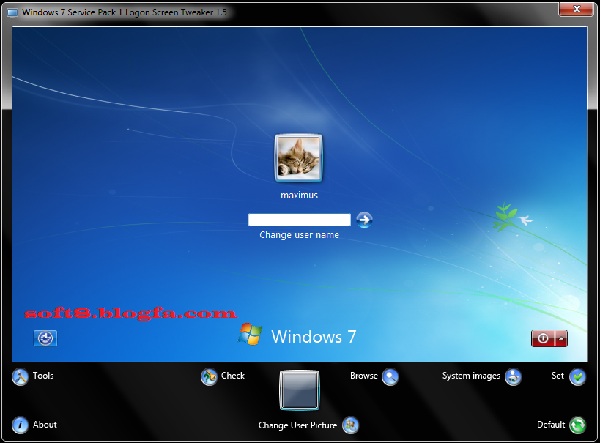Click the Browse text label
Viewport: 601px width, 443px height.
click(363, 377)
